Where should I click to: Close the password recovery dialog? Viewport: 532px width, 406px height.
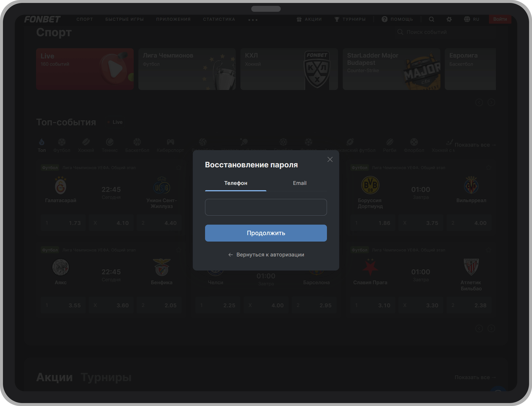pos(330,160)
